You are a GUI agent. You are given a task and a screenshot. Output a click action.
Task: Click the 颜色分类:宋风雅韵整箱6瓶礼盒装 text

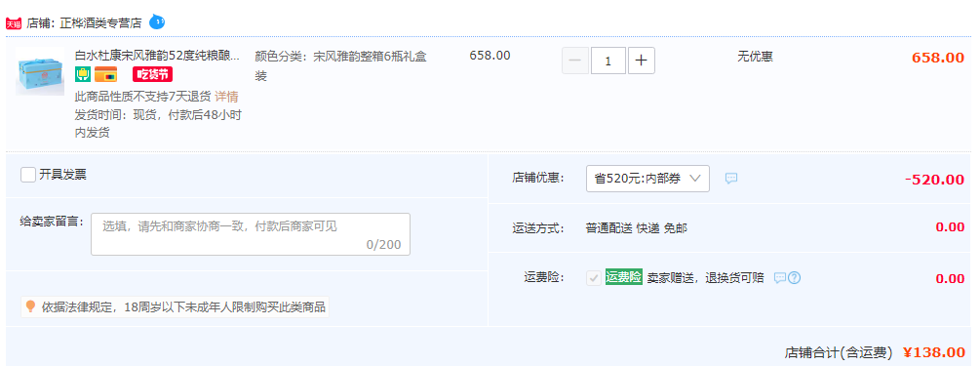340,65
